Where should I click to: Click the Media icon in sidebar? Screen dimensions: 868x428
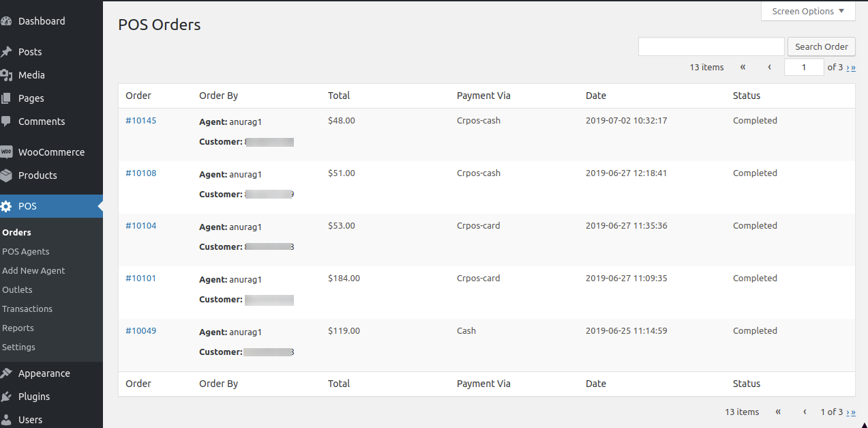[x=6, y=75]
